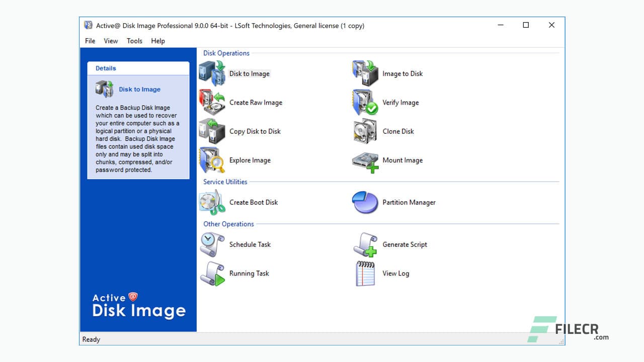Open the Tools menu
This screenshot has width=644, height=362.
pos(134,41)
